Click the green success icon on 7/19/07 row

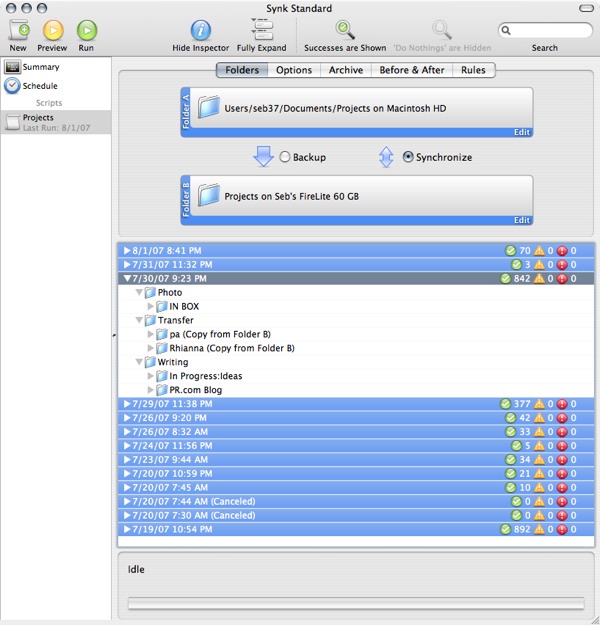click(505, 530)
